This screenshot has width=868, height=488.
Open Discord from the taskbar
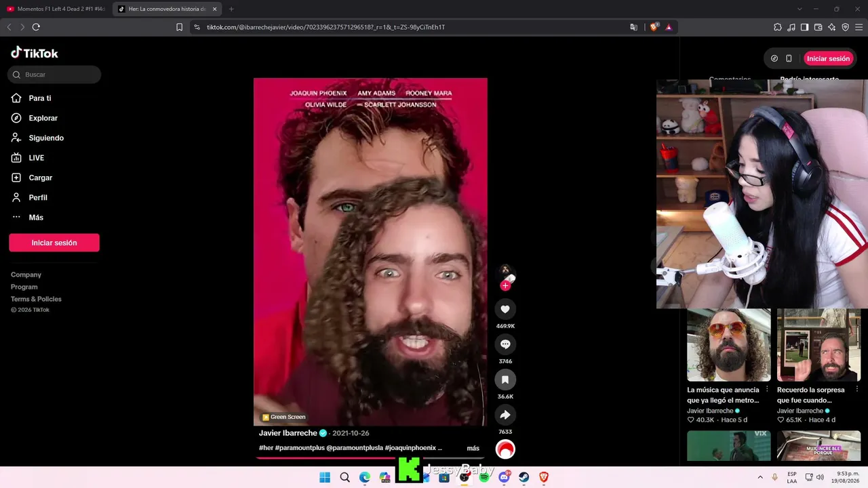tap(505, 477)
